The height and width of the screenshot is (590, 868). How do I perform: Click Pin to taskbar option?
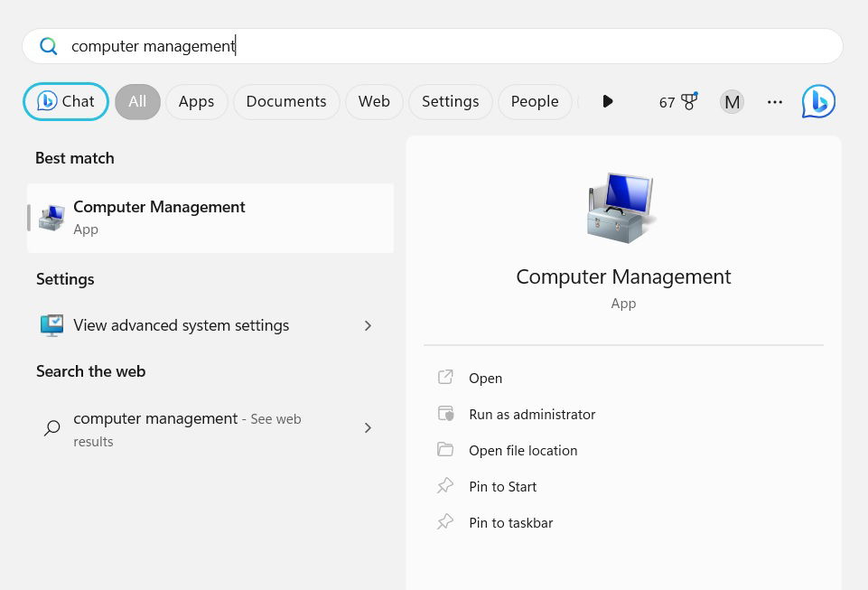pos(510,522)
